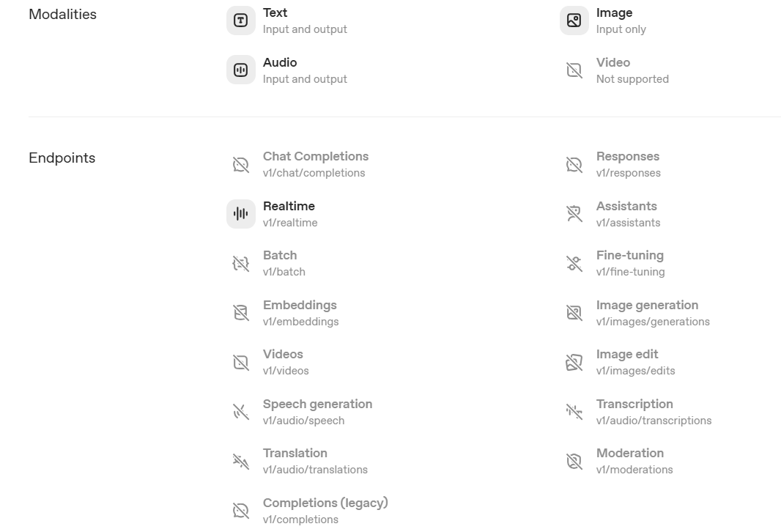781x532 pixels.
Task: Click the Image edit endpoint title
Action: click(x=626, y=355)
